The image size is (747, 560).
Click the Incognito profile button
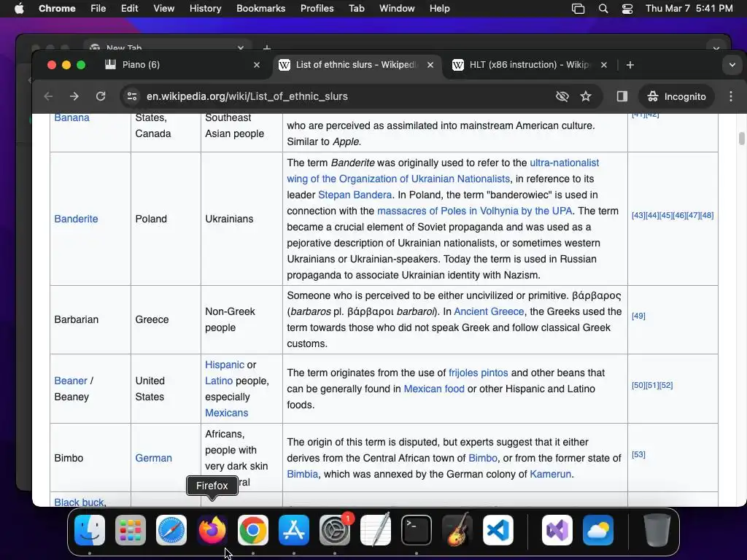pos(676,96)
